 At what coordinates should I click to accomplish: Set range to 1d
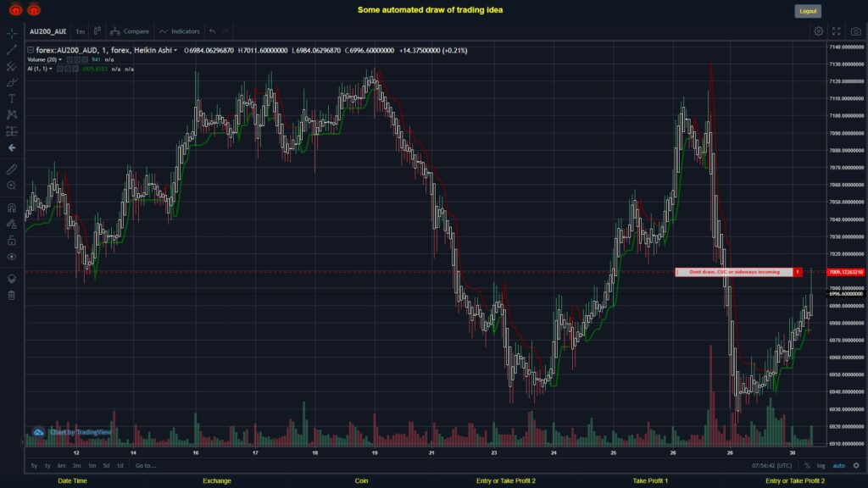click(120, 466)
